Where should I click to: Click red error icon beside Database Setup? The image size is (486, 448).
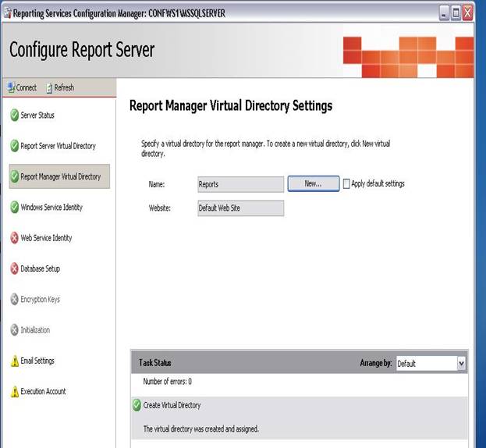[14, 268]
